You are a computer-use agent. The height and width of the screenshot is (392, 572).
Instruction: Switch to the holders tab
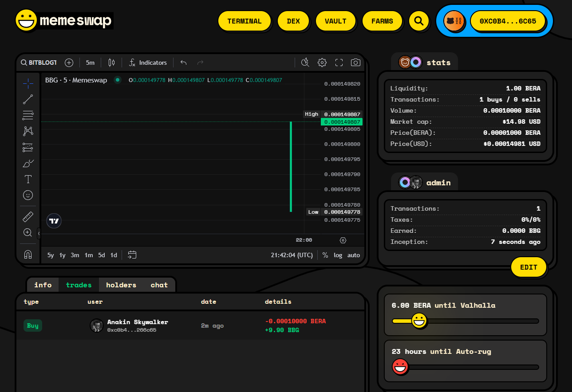[121, 285]
